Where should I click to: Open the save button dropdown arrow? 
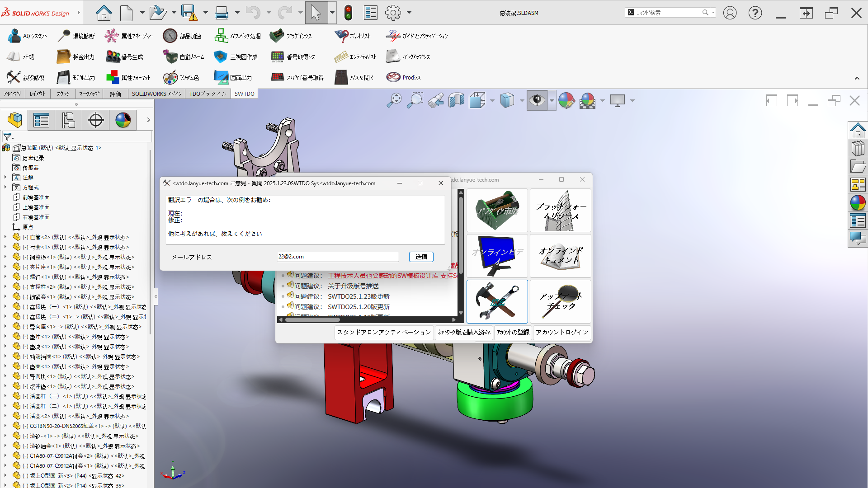pyautogui.click(x=205, y=13)
